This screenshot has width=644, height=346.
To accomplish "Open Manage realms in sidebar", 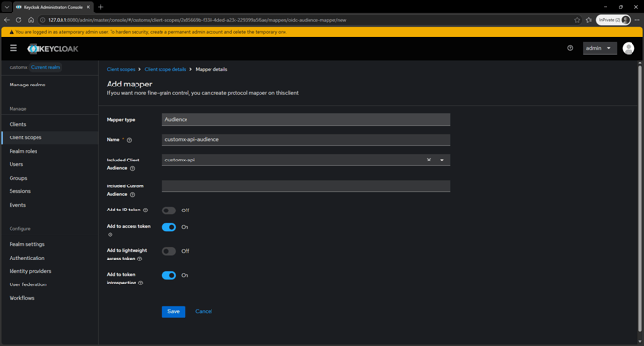I will (28, 85).
